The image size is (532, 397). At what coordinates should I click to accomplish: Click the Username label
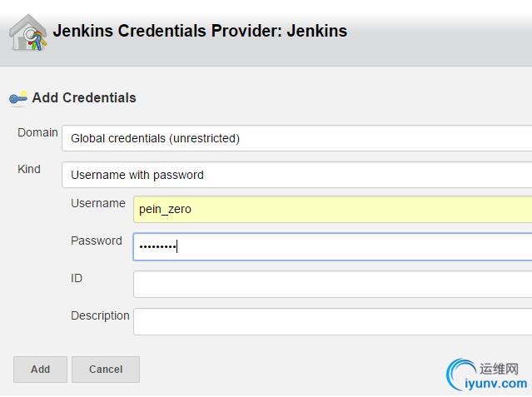point(98,203)
